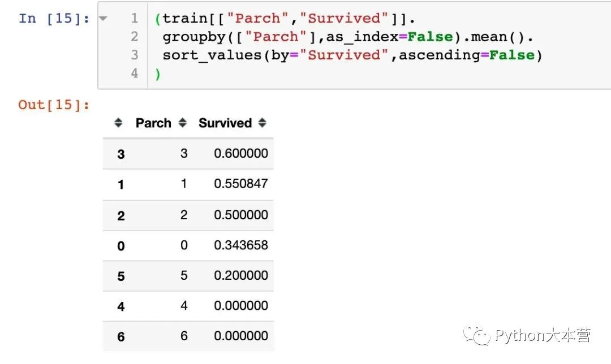Click the Survived column header
611x364 pixels.
225,123
